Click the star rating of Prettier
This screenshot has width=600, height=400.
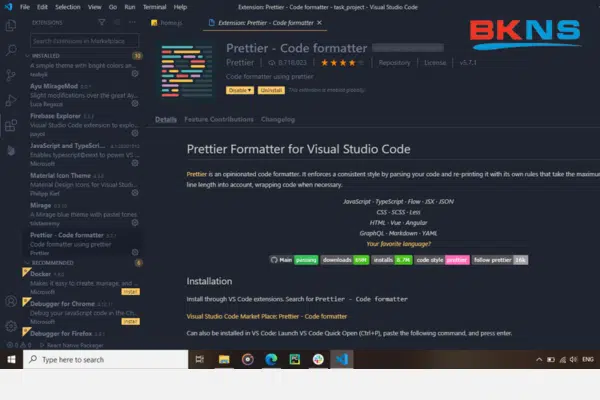coord(342,63)
